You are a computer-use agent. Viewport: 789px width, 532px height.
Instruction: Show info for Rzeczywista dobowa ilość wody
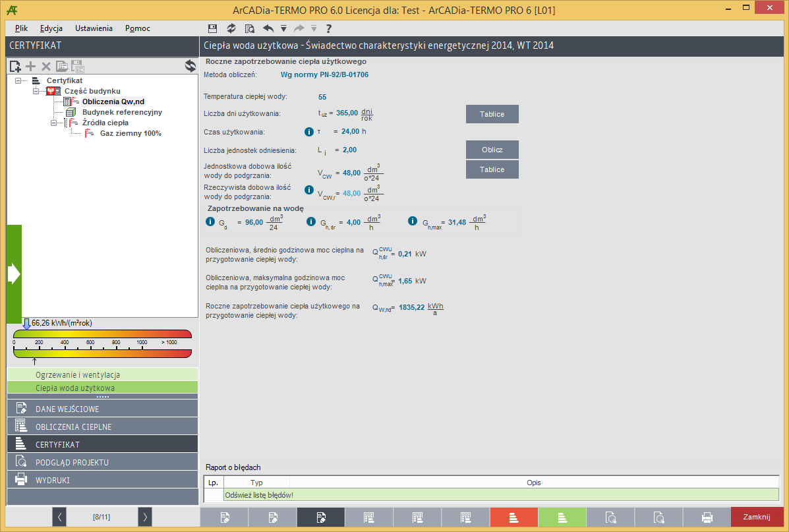[309, 190]
